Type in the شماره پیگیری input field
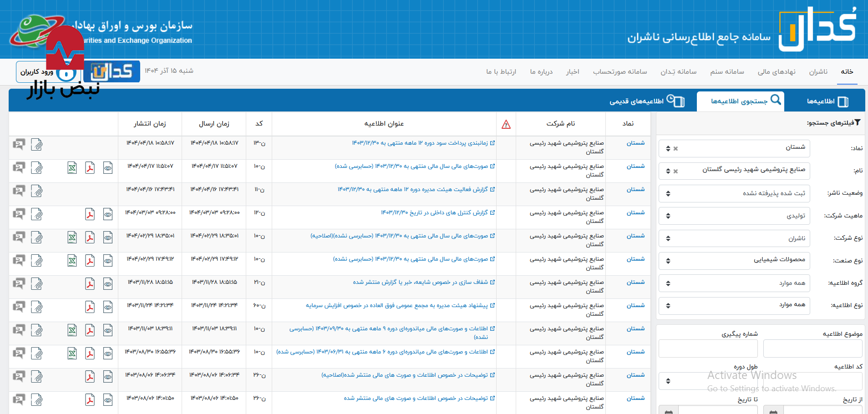The width and height of the screenshot is (868, 414). 708,348
